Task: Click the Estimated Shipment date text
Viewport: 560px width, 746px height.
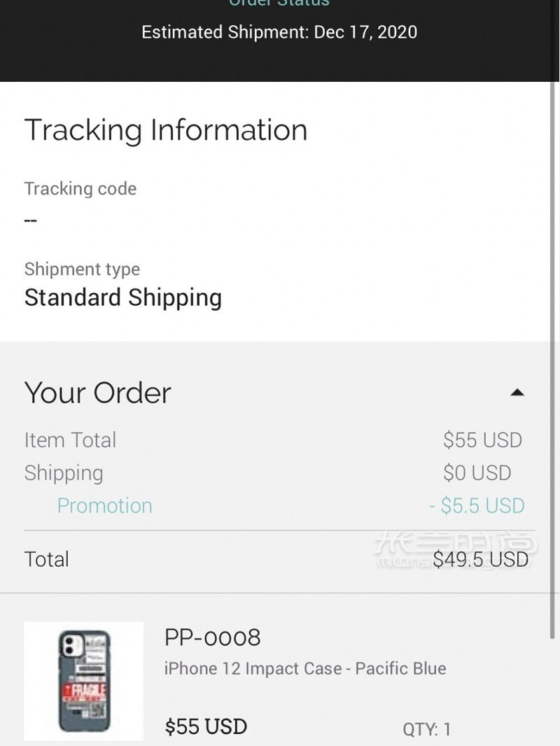Action: point(279,32)
